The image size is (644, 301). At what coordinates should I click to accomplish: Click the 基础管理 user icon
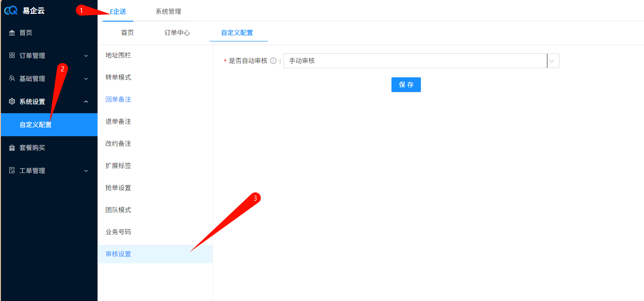point(12,79)
